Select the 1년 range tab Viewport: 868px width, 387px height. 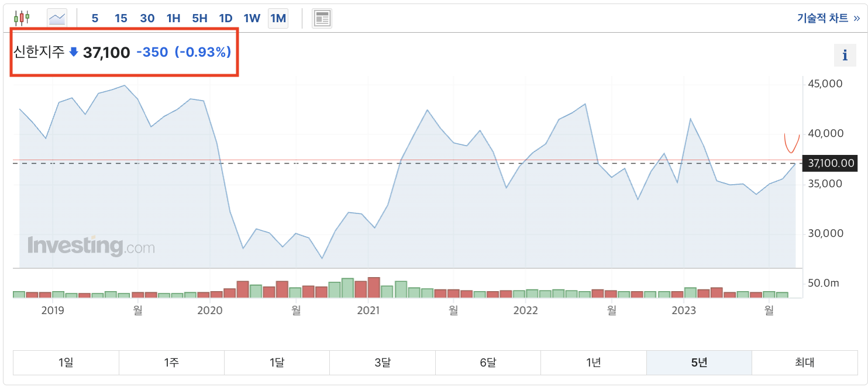click(594, 362)
